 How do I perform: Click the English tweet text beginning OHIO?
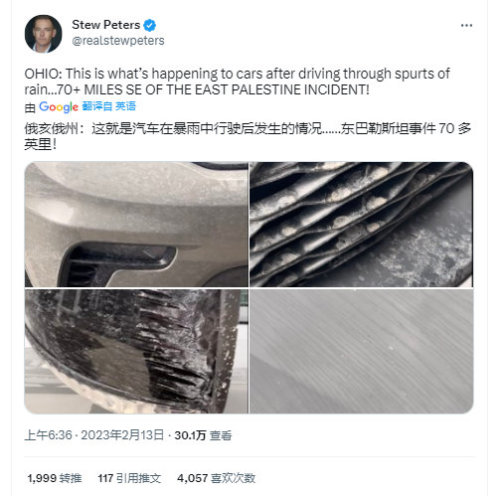tap(237, 81)
